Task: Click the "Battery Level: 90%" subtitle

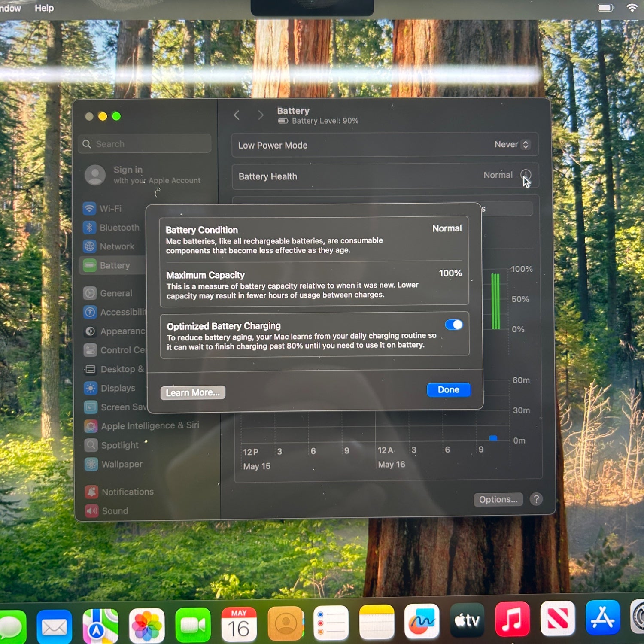Action: pyautogui.click(x=325, y=121)
